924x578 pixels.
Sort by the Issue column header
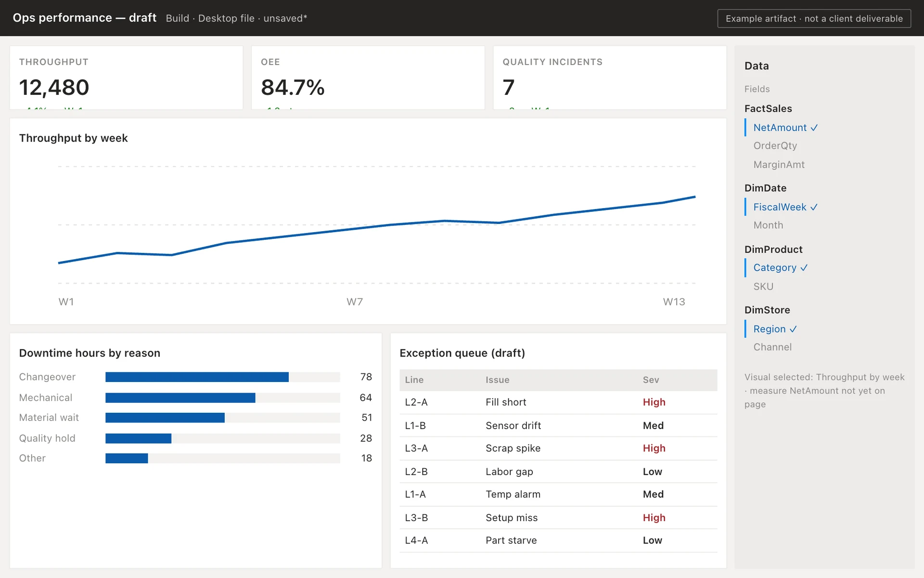[497, 380]
